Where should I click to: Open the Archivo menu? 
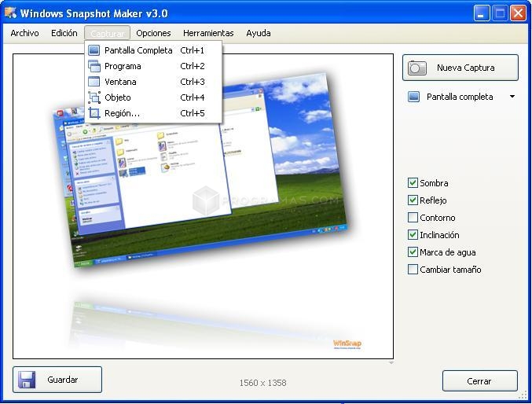click(x=24, y=33)
